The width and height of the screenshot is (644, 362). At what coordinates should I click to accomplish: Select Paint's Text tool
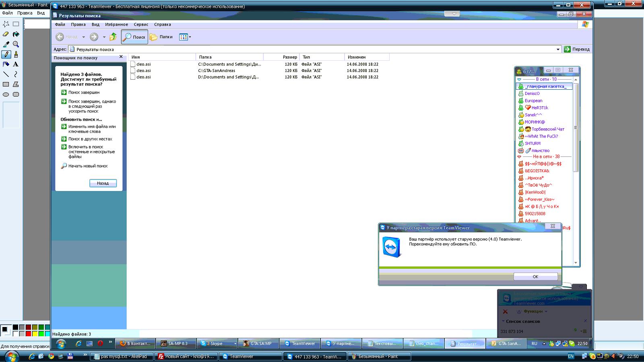[x=16, y=64]
